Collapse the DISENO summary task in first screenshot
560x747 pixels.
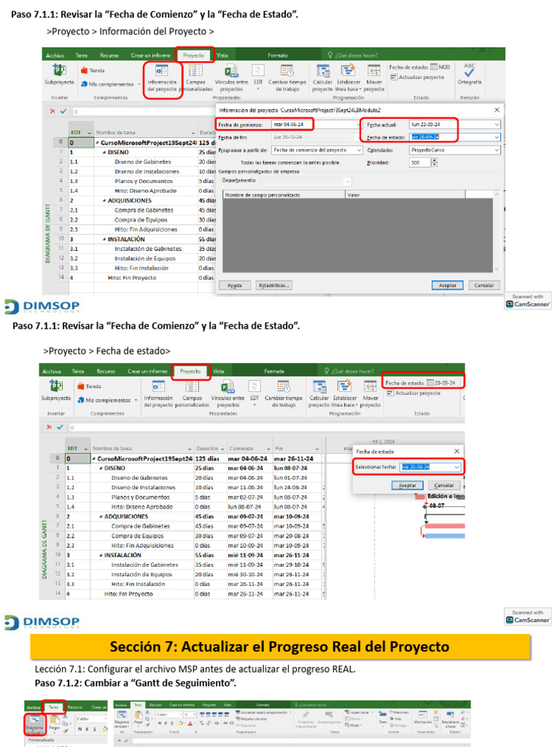pyautogui.click(x=104, y=152)
